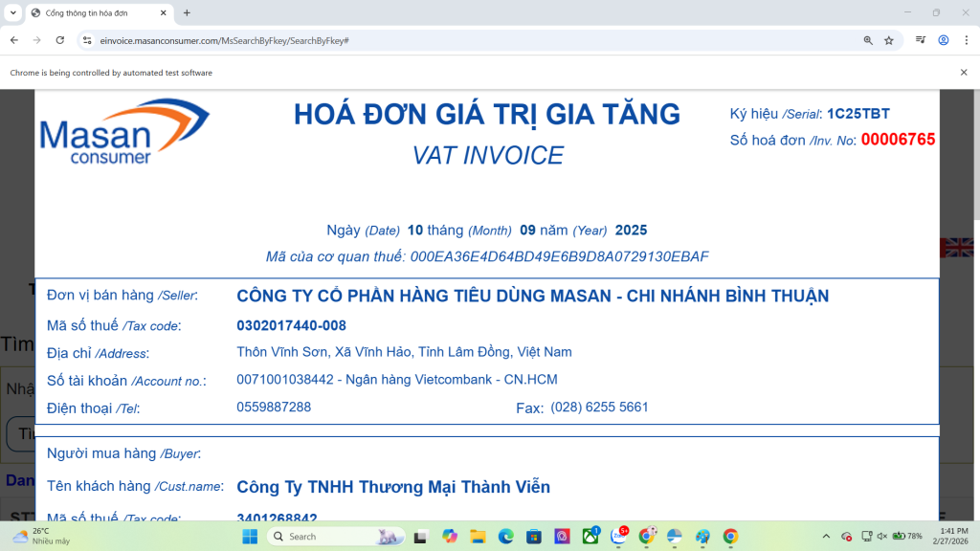Reload the invoice page
980x551 pixels.
pos(60,40)
